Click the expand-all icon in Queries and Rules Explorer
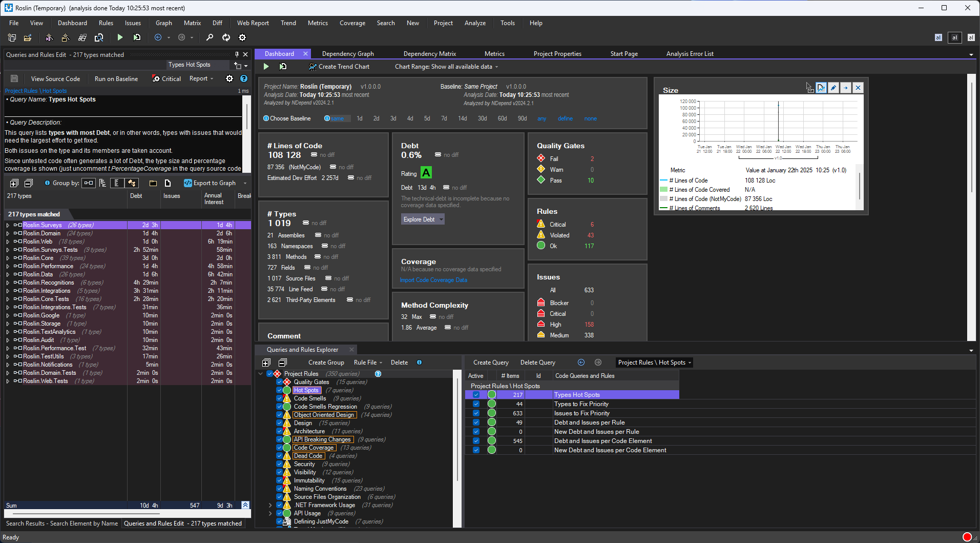The image size is (980, 543). 267,363
